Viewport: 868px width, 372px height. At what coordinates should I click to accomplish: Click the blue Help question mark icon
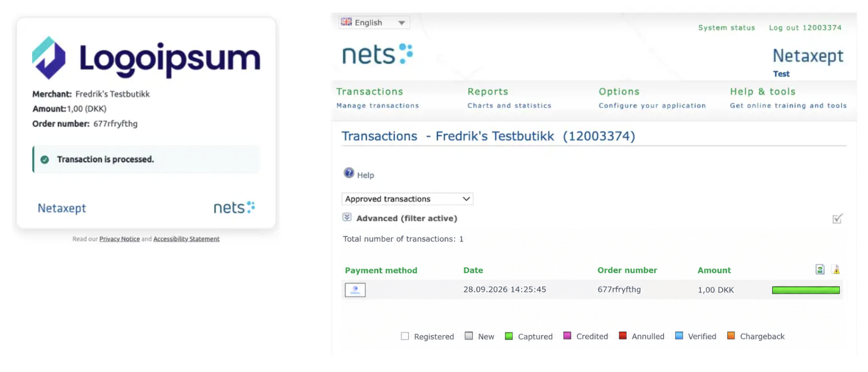pos(349,173)
